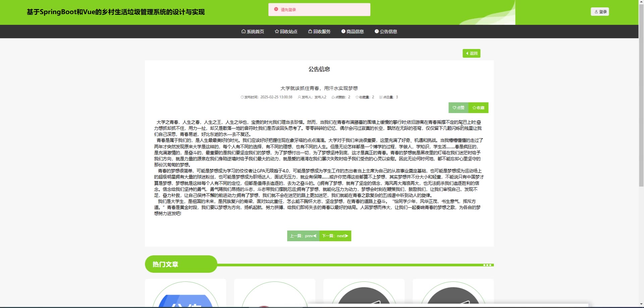Click the thumbs-up icon beside 点赞数

(x=333, y=97)
